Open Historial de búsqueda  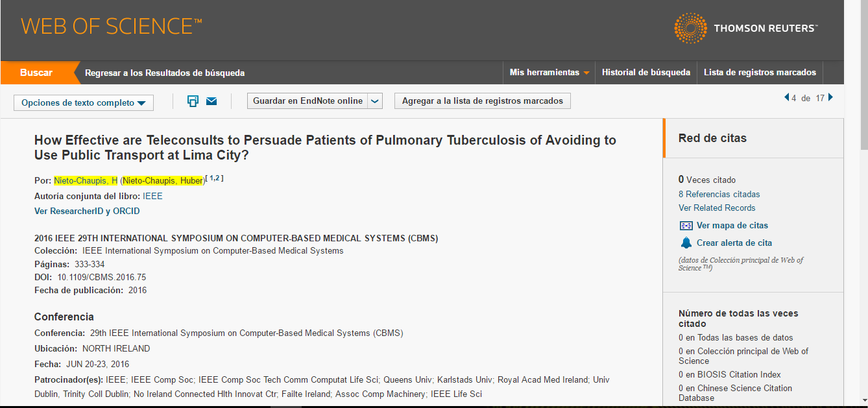[646, 73]
